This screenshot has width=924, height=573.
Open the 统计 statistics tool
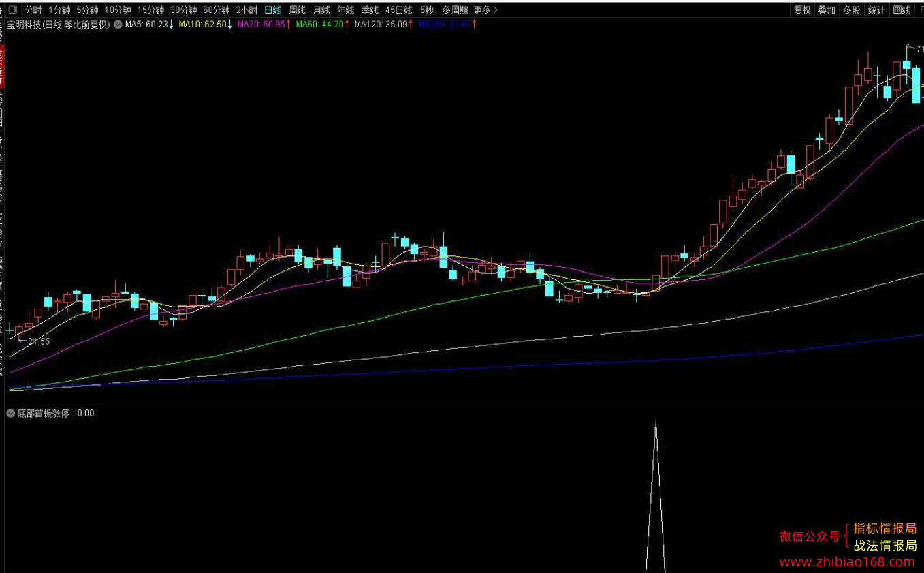pyautogui.click(x=876, y=10)
